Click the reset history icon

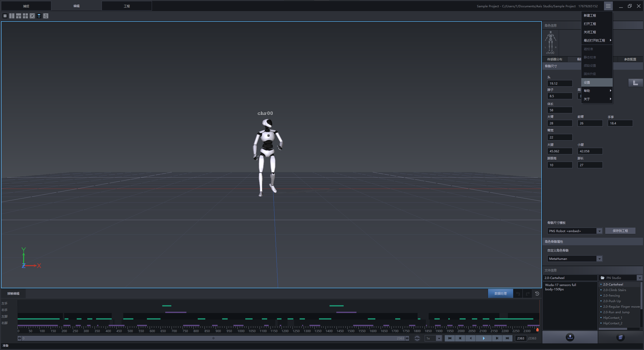(x=537, y=294)
